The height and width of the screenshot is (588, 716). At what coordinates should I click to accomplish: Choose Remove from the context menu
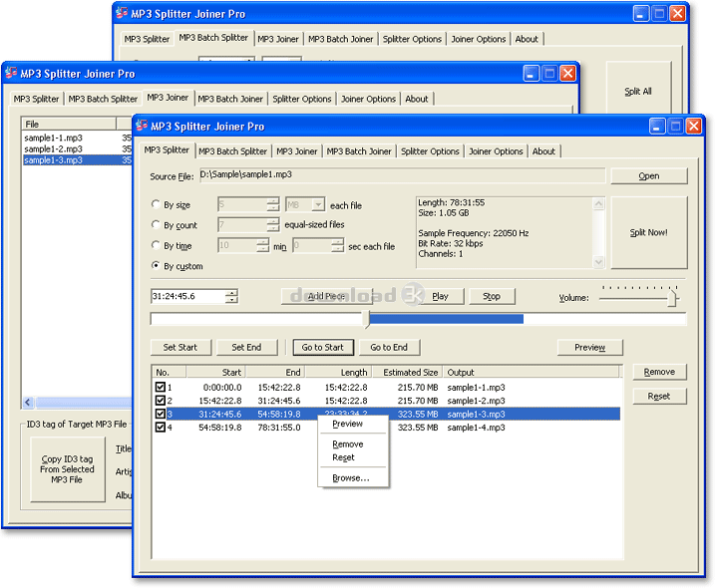point(353,444)
